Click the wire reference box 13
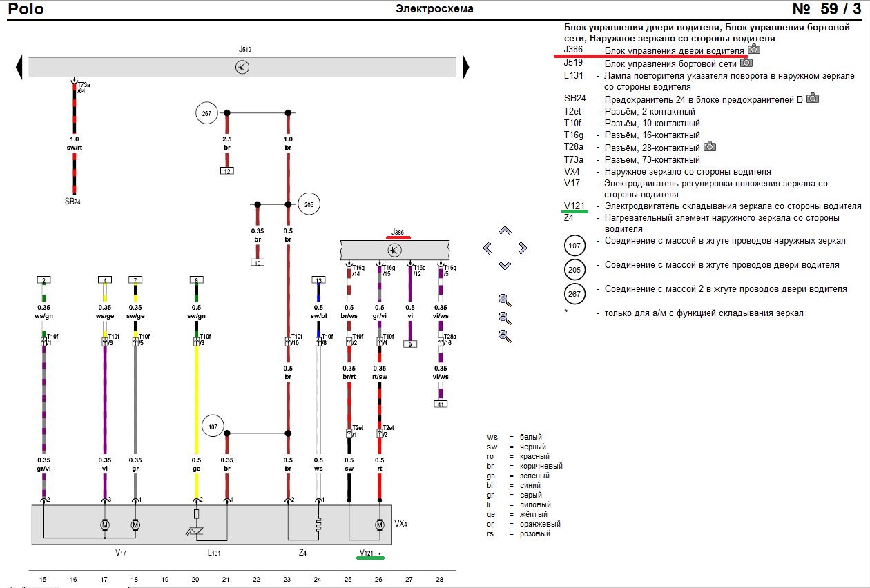This screenshot has width=870, height=588. pos(318,280)
